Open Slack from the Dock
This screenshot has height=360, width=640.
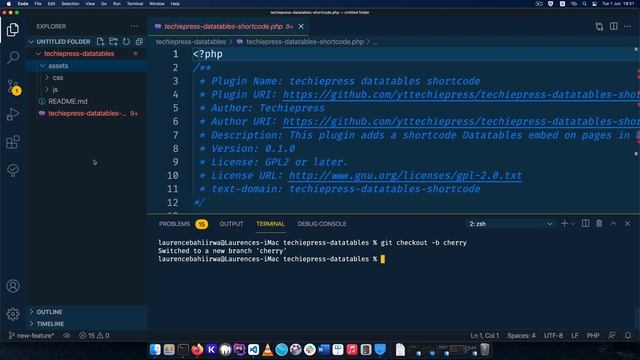coord(310,350)
